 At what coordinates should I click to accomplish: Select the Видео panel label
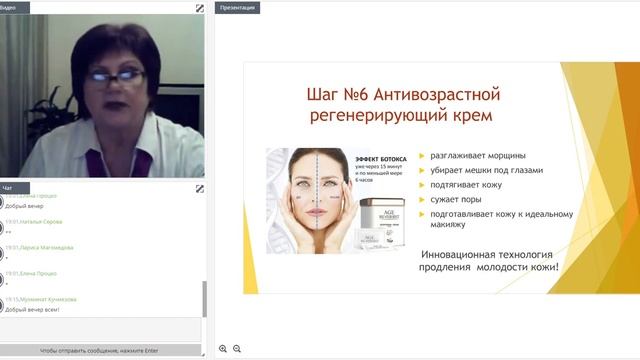tap(14, 8)
